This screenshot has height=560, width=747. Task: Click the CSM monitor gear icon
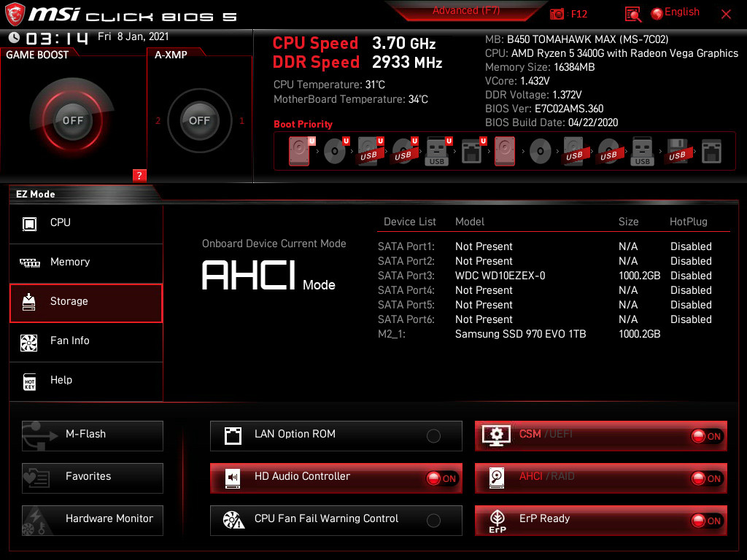tap(497, 435)
